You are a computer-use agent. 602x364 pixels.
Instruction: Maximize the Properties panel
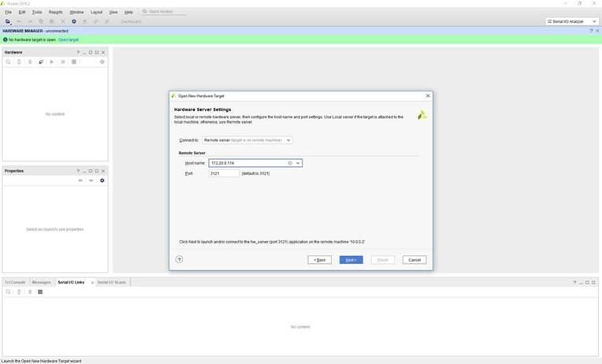point(91,171)
